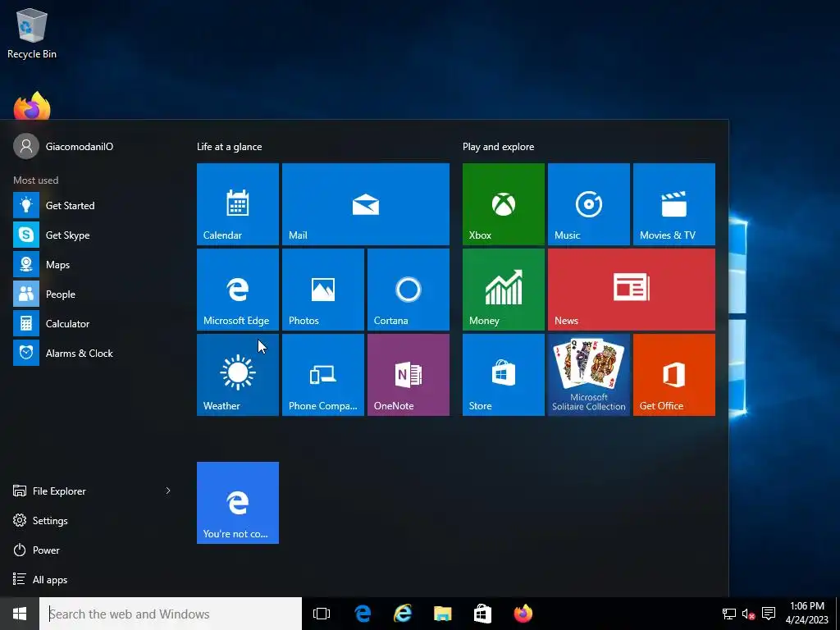Open Store from the taskbar
Viewport: 840px width, 630px height.
(482, 614)
